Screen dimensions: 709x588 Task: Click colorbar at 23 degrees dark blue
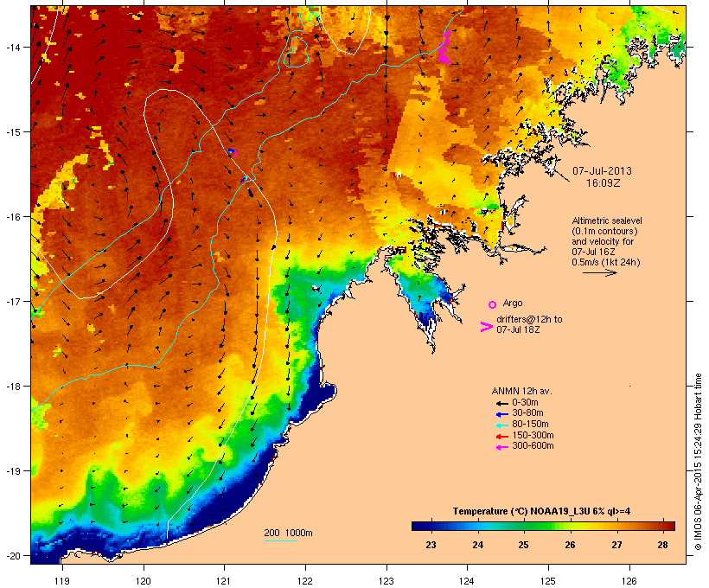[x=431, y=526]
